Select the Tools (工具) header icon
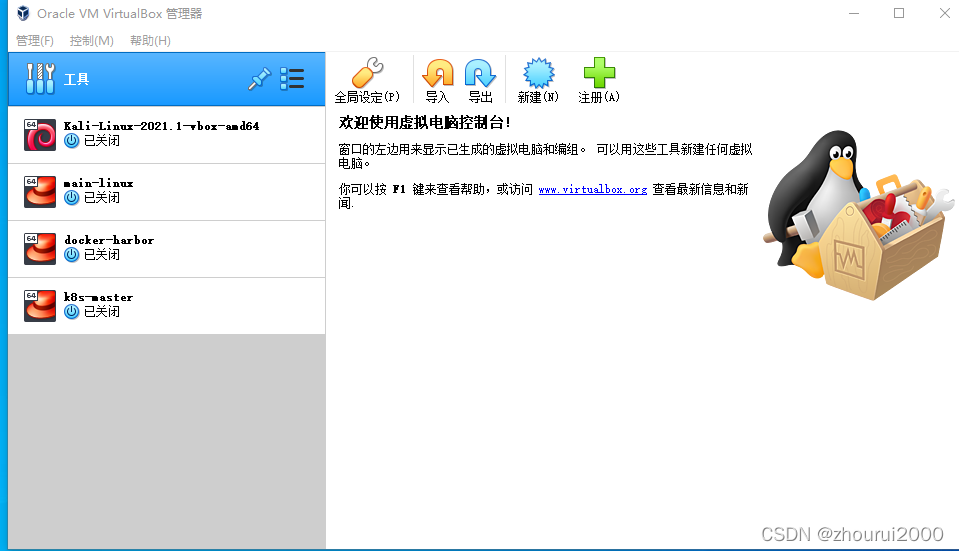Screen dimensions: 959x551 point(40,79)
